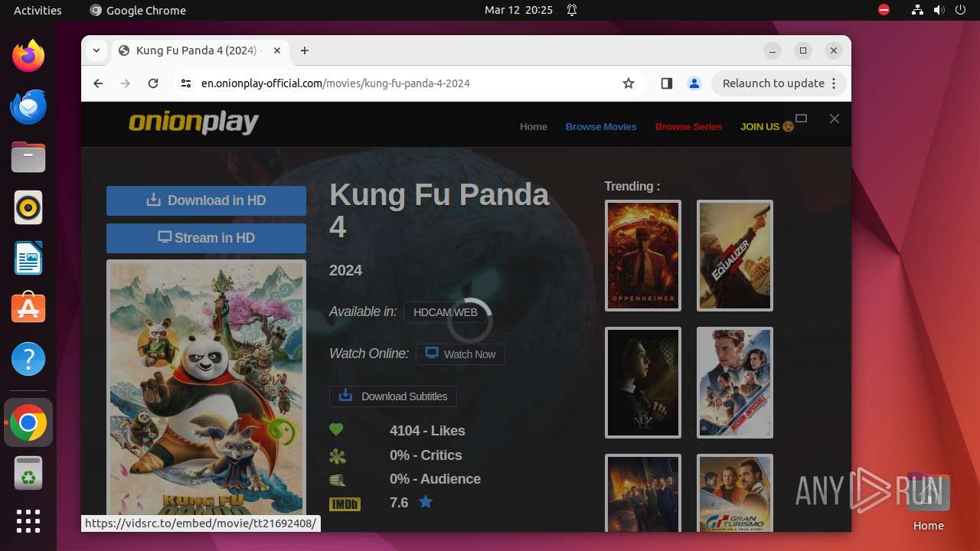Open the Activities overview
The height and width of the screenshot is (551, 980).
[x=38, y=10]
